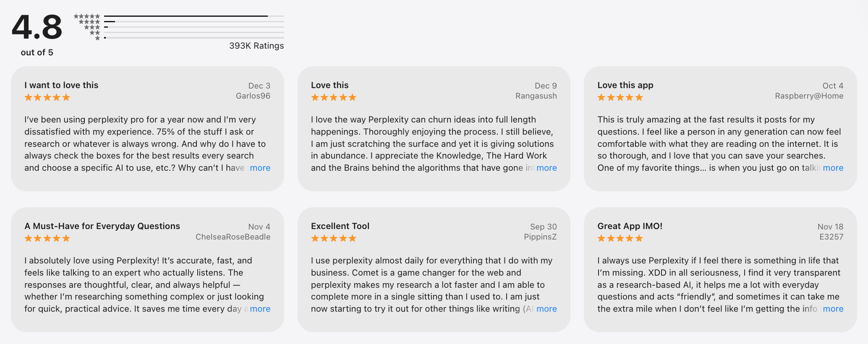Click the star rating under 'Love this app'

(x=620, y=97)
